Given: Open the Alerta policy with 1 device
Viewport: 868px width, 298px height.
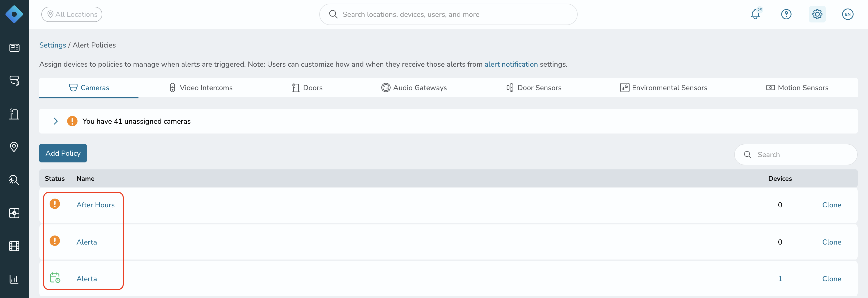Looking at the screenshot, I should coord(87,279).
